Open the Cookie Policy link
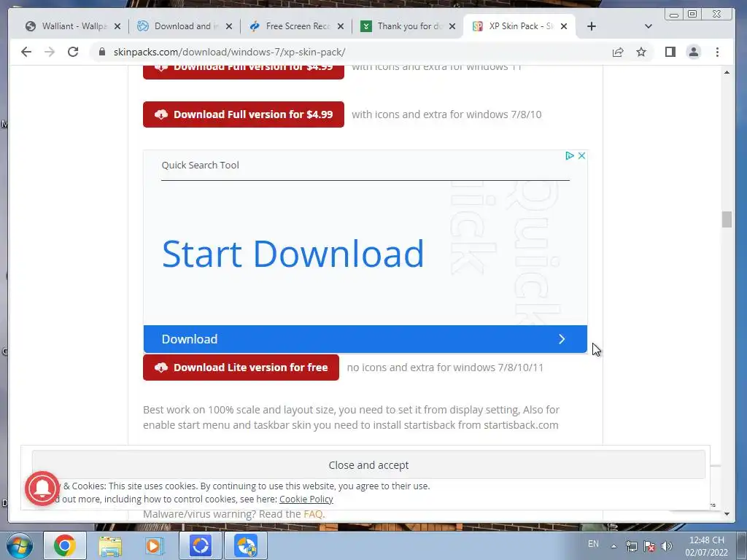The height and width of the screenshot is (560, 747). coord(306,499)
